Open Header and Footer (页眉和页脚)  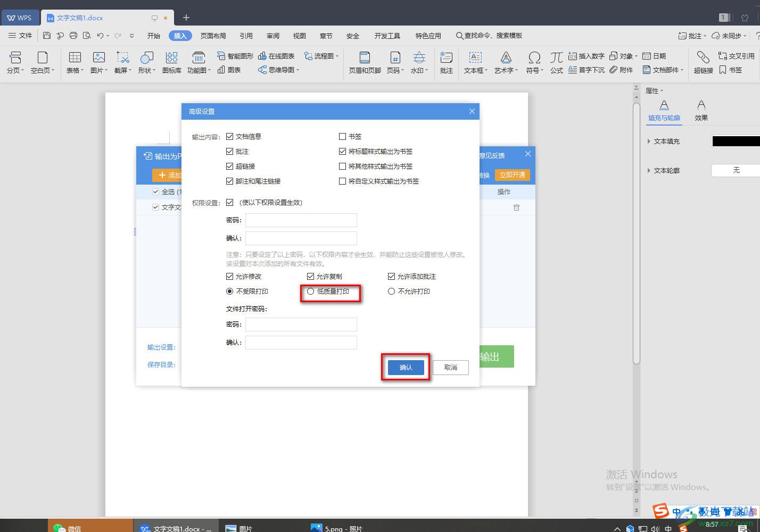(x=365, y=62)
